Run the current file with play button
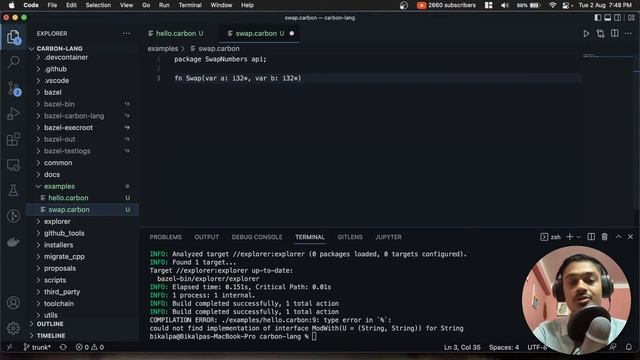The image size is (640, 360). pyautogui.click(x=586, y=33)
